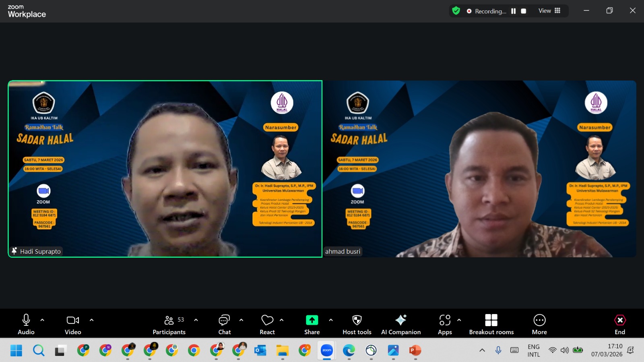Open PowerPoint from the taskbar

(415, 351)
